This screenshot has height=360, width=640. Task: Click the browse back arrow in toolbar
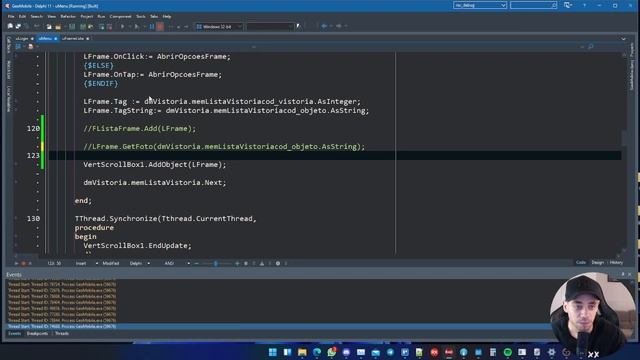(324, 27)
